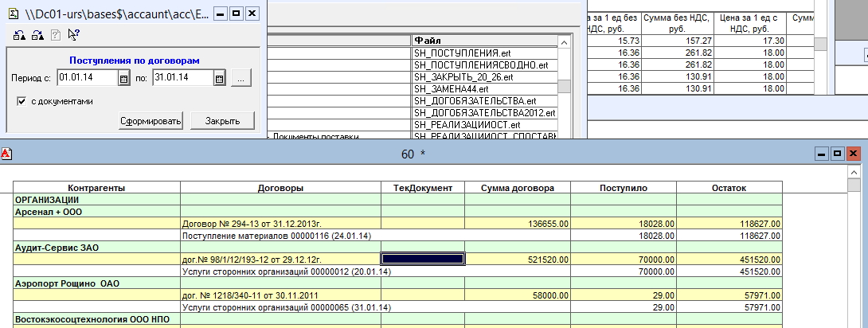The height and width of the screenshot is (328, 868).
Task: Select the highlighted dark cell in ТекДокумент column
Action: (x=423, y=258)
